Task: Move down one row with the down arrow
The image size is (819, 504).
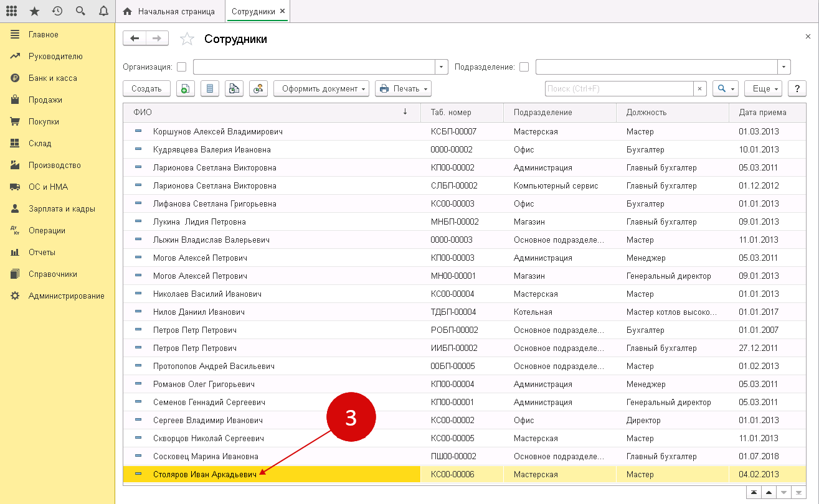Action: (783, 492)
